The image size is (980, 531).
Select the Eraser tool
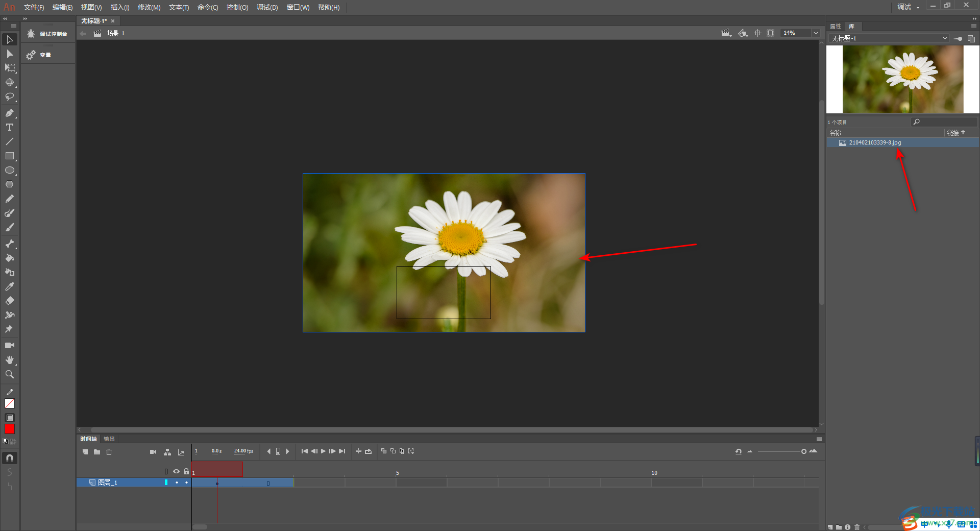click(x=10, y=301)
